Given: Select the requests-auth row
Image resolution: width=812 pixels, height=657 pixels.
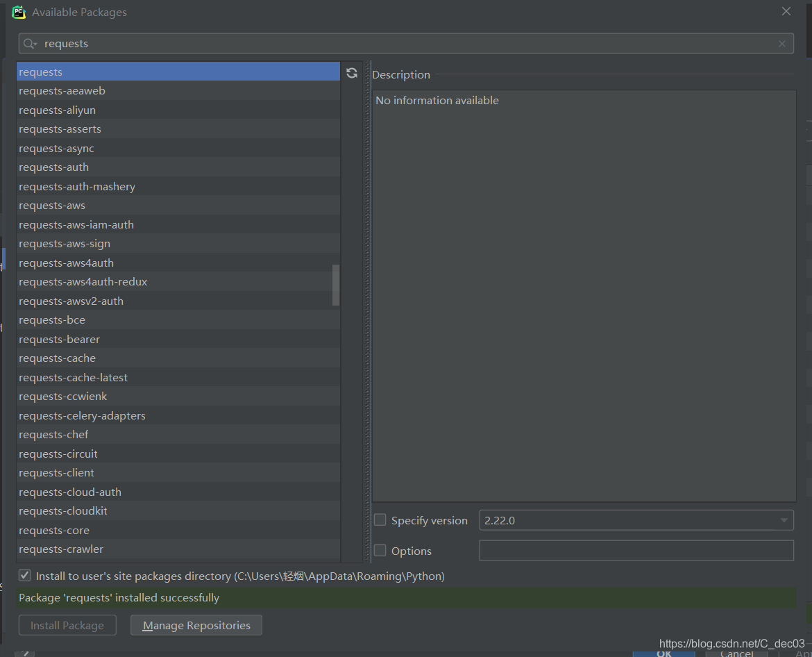Looking at the screenshot, I should coord(178,167).
